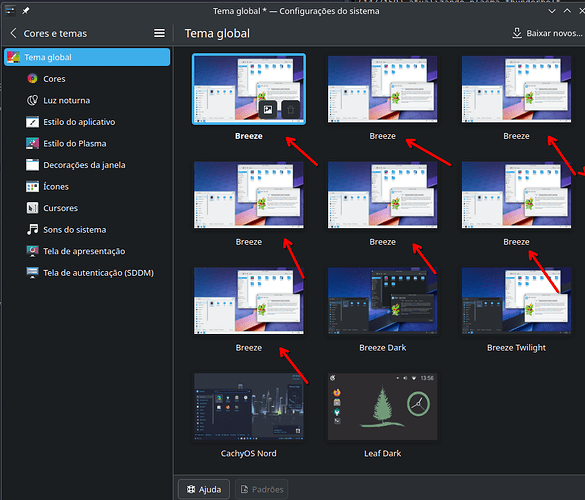This screenshot has height=500, width=585.
Task: Open Decorações da janela text entry
Action: [x=84, y=165]
